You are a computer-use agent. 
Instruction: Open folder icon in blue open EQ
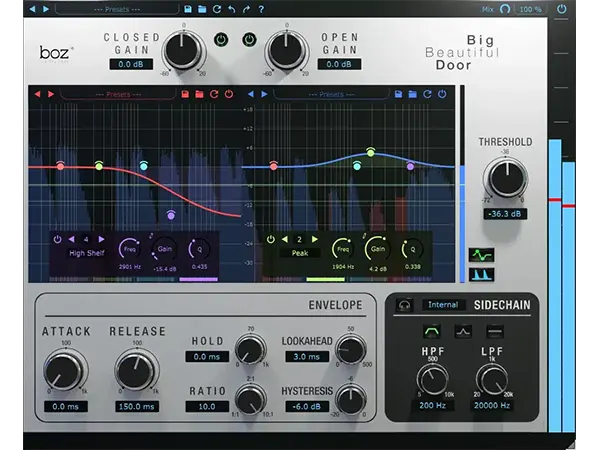tap(412, 94)
